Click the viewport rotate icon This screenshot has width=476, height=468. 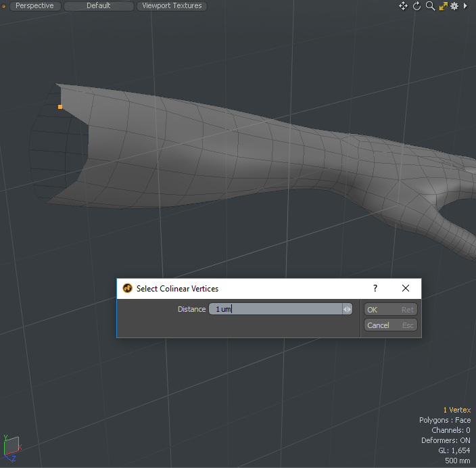pyautogui.click(x=416, y=6)
